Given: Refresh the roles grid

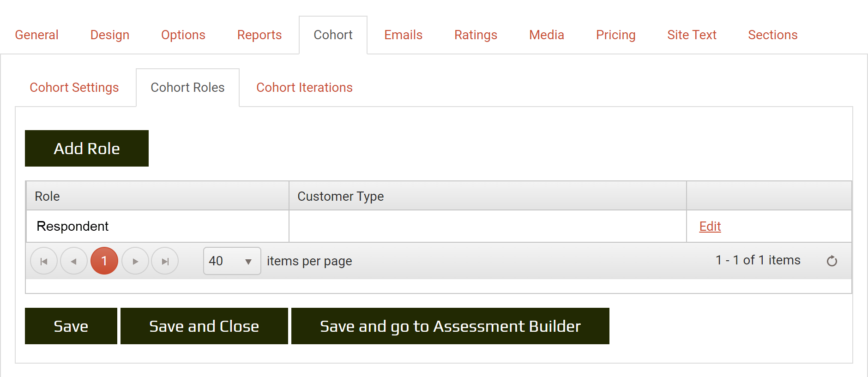Looking at the screenshot, I should pos(832,261).
